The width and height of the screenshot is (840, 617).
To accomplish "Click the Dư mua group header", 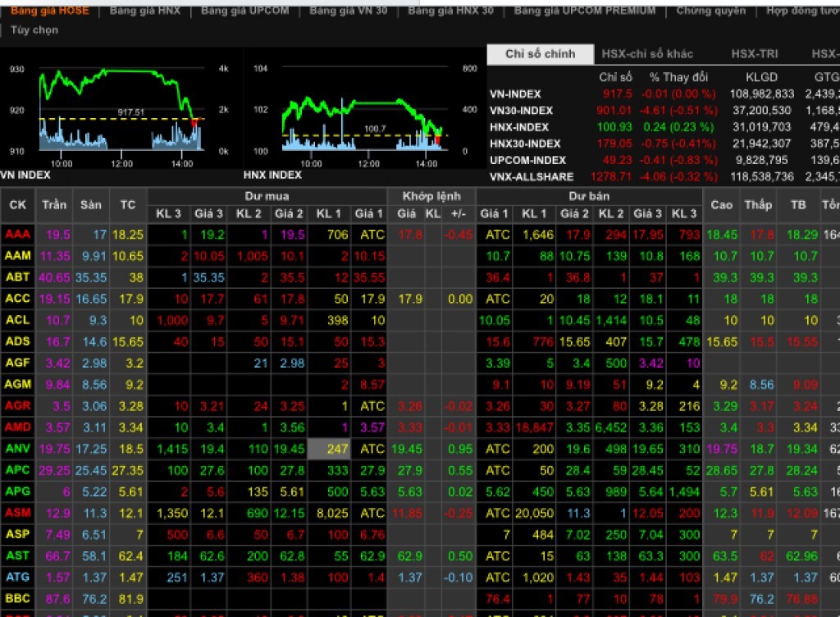I will tap(267, 196).
